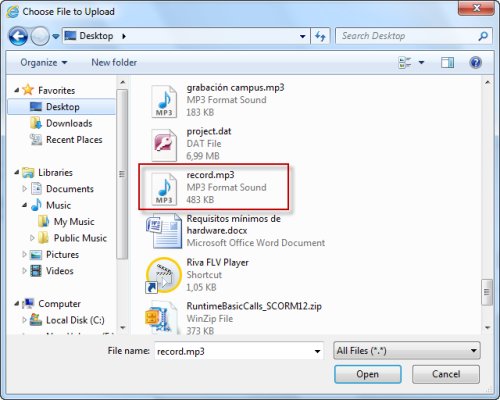Click the Cancel button

point(446,374)
